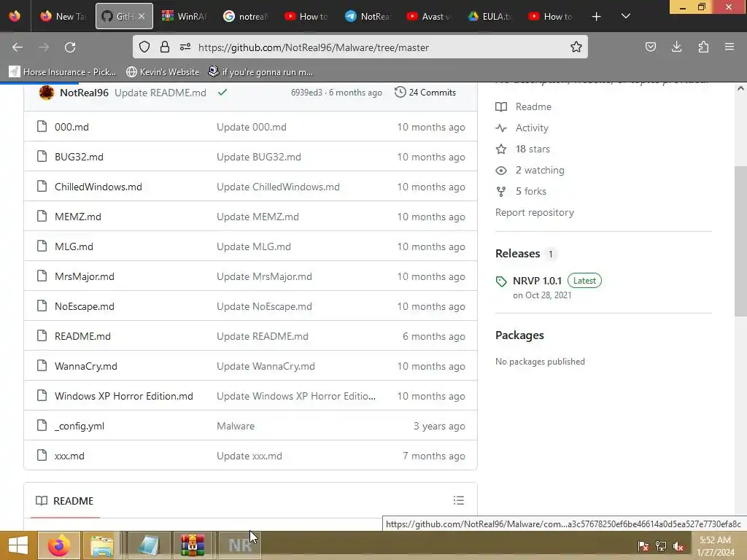Open the Packages heading link
747x560 pixels.
(519, 335)
